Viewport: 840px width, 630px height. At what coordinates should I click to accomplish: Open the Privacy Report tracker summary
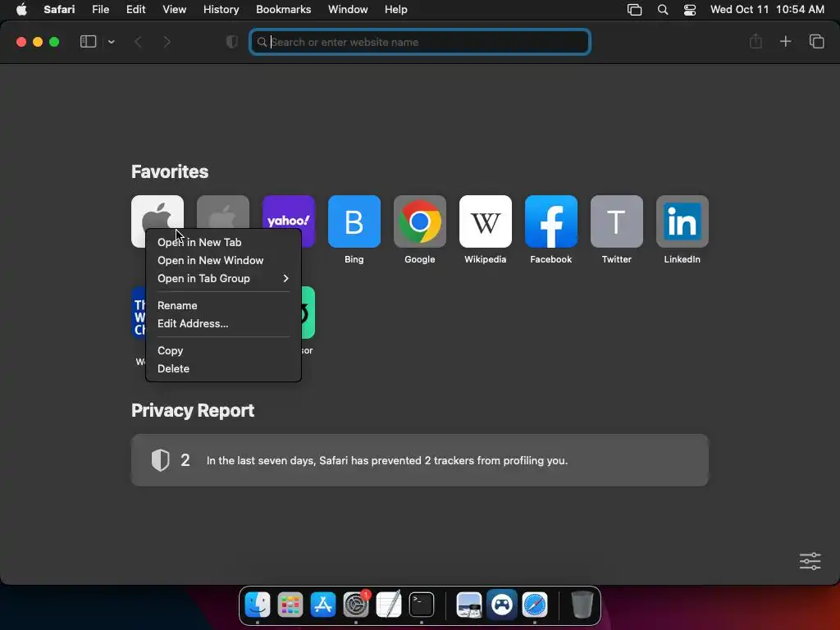pos(420,460)
